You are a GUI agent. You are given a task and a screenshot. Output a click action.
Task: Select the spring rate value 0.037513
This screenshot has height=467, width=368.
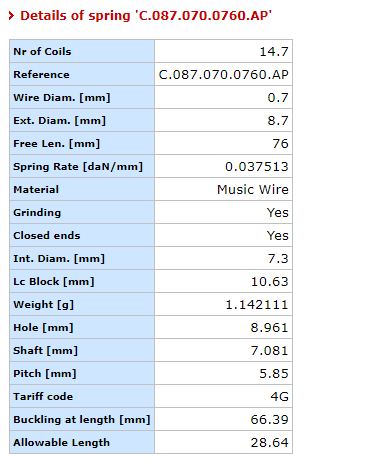[257, 167]
